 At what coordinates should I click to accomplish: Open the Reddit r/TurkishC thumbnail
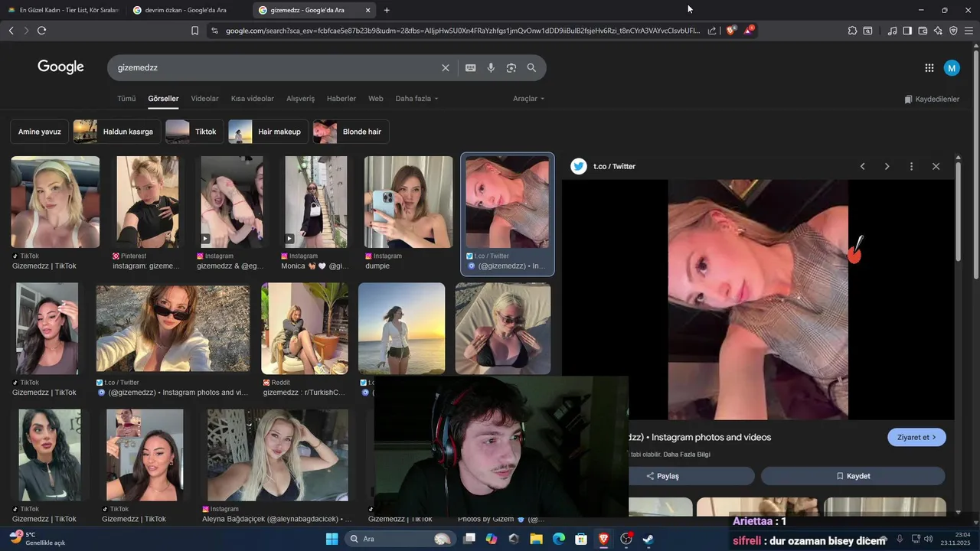point(305,328)
